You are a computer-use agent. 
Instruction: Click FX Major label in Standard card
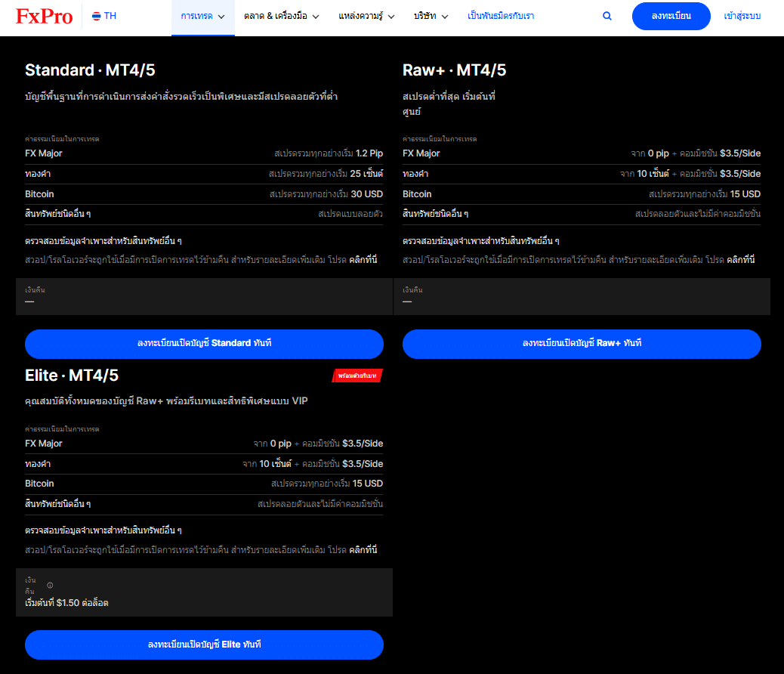(x=44, y=153)
